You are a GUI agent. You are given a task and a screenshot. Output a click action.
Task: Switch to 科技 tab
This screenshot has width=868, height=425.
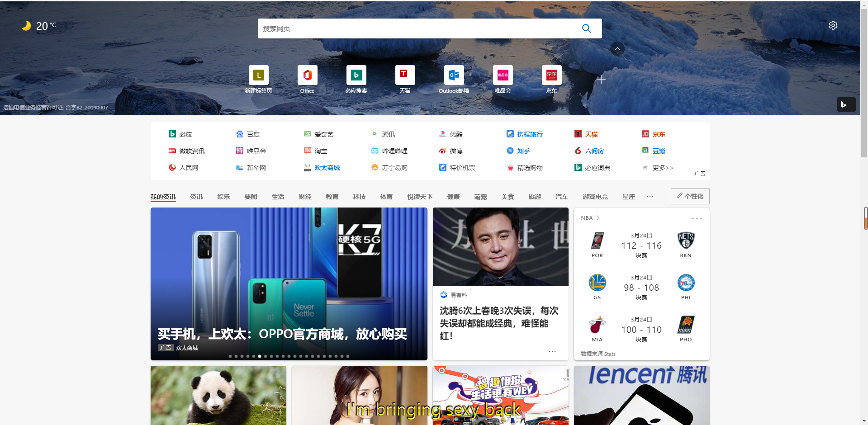pyautogui.click(x=359, y=197)
